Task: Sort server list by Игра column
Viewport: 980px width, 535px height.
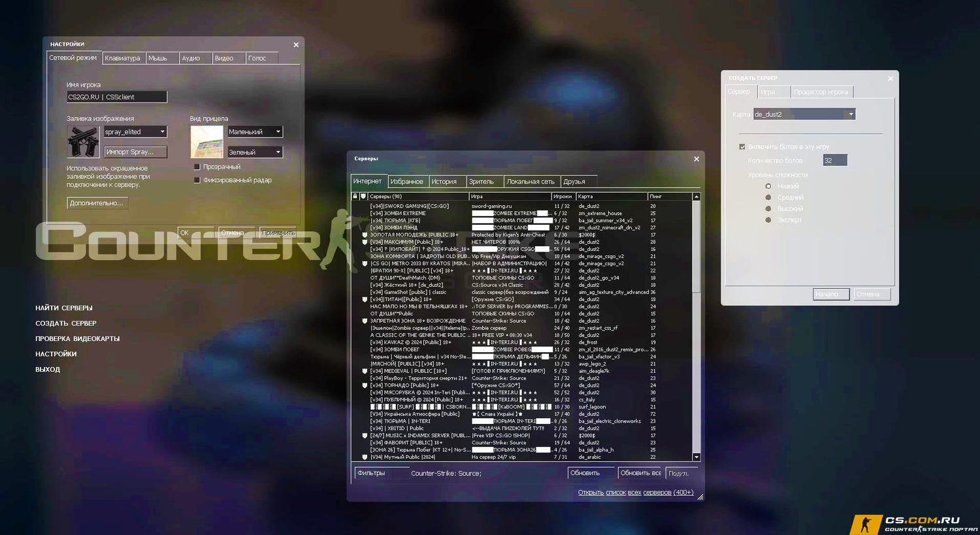Action: pyautogui.click(x=510, y=196)
